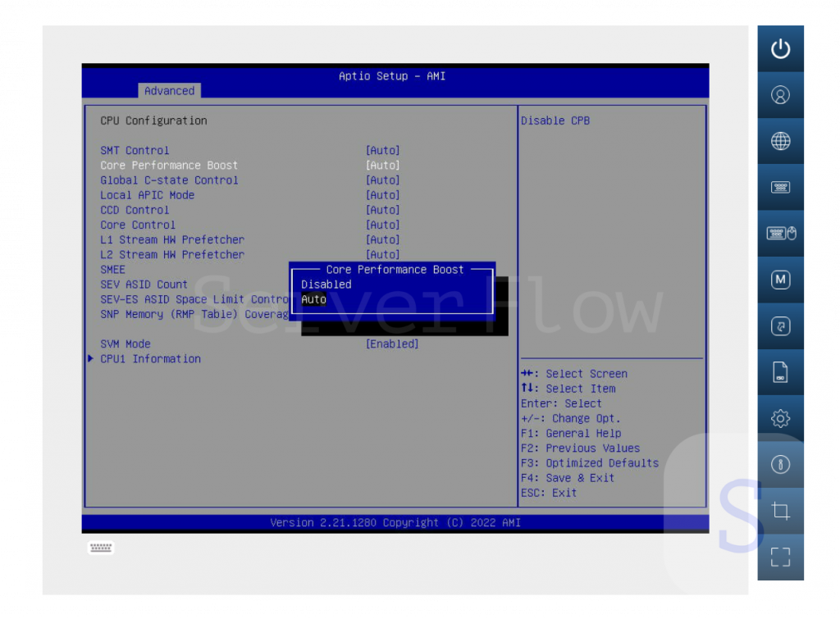This screenshot has height=619, width=840.
Task: Open the virtual keyboard sidebar icon
Action: (x=780, y=188)
